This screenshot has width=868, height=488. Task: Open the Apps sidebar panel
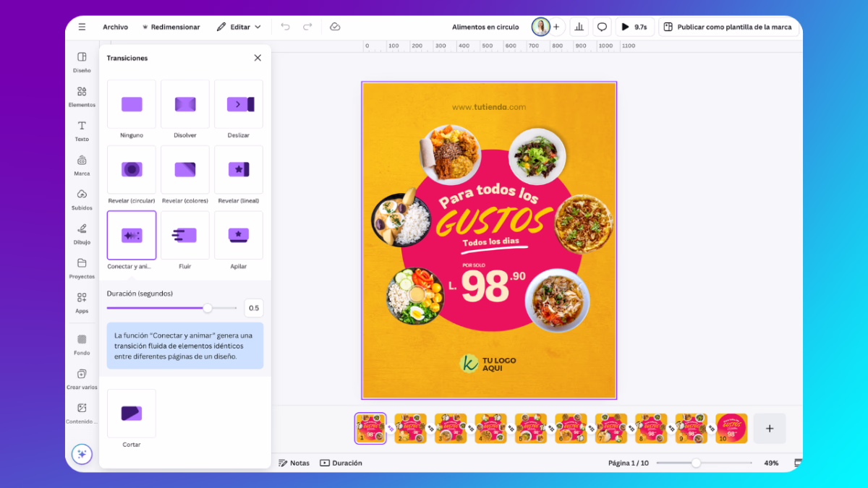click(82, 303)
